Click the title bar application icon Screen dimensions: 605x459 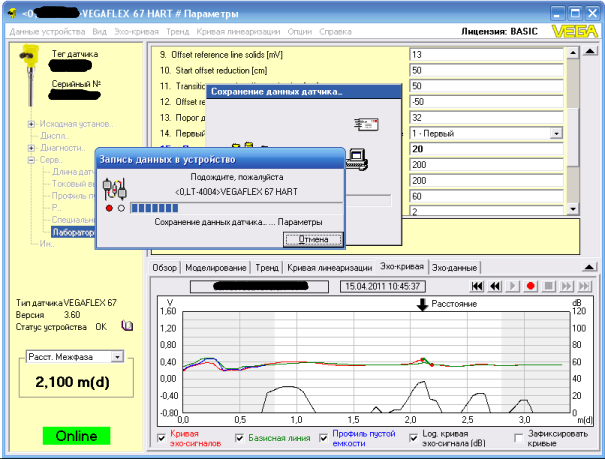pos(13,14)
